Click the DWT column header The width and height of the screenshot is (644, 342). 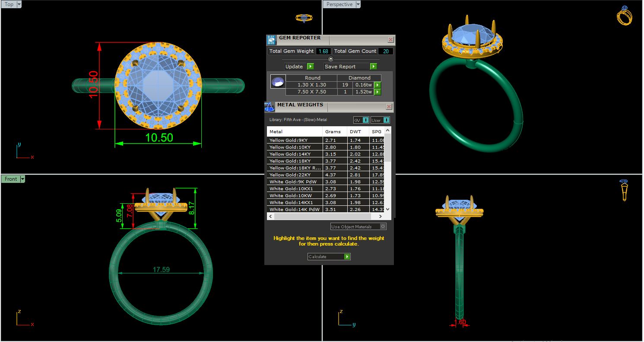358,131
